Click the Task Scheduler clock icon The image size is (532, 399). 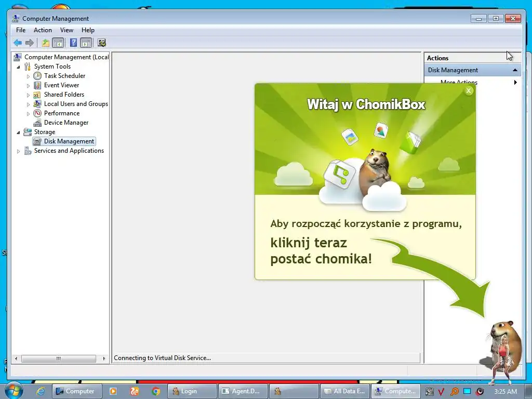point(37,76)
